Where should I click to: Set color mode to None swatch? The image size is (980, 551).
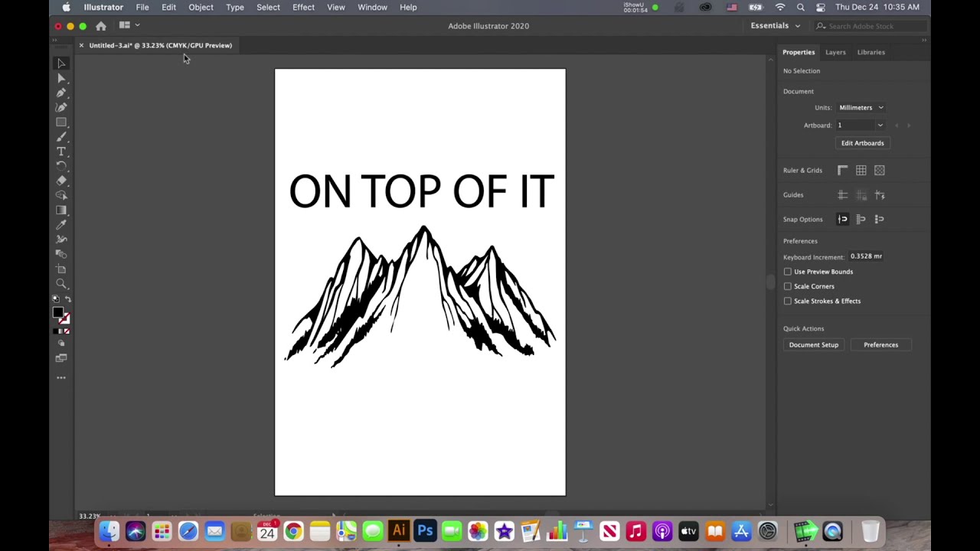point(67,331)
